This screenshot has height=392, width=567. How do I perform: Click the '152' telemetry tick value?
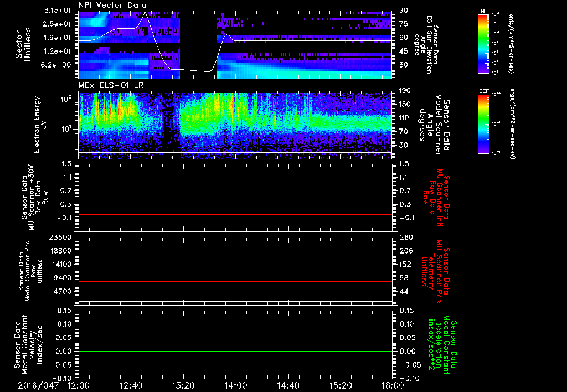[405, 264]
